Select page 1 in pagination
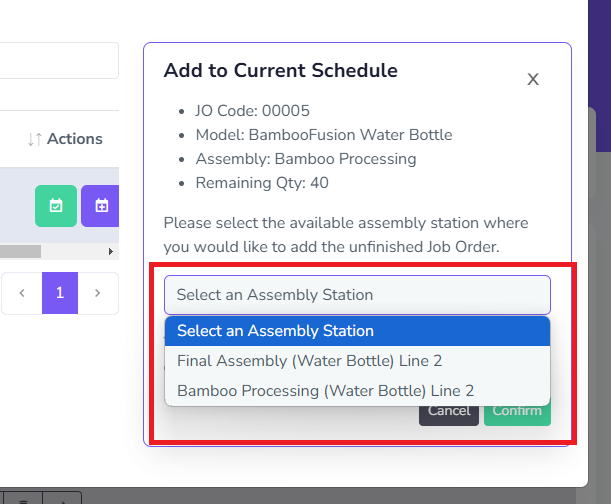This screenshot has height=504, width=611. pyautogui.click(x=60, y=293)
